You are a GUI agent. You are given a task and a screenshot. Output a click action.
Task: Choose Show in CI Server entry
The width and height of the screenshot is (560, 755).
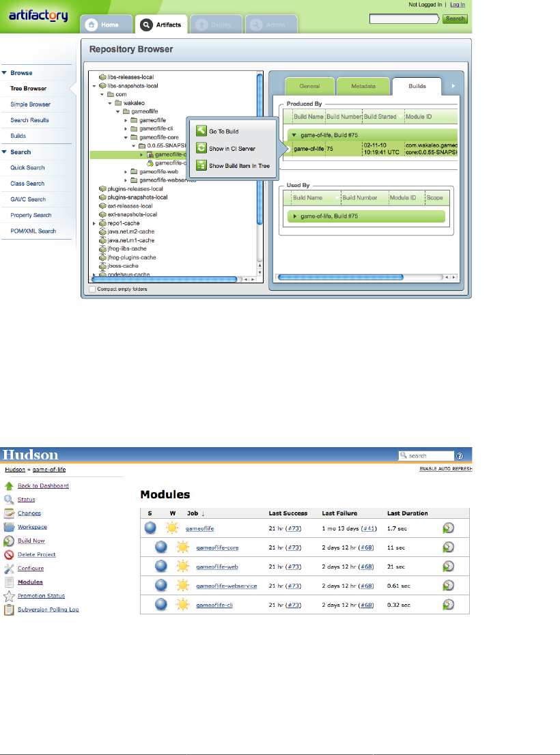232,149
